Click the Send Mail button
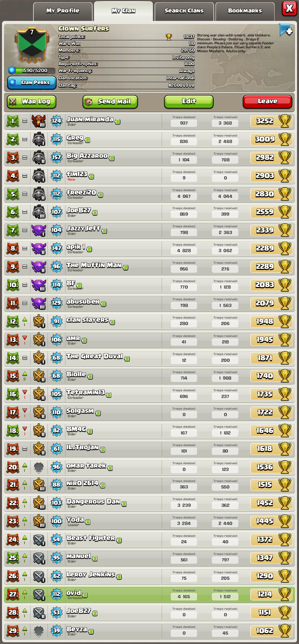Screen dimensions: 299x644 [x=110, y=102]
